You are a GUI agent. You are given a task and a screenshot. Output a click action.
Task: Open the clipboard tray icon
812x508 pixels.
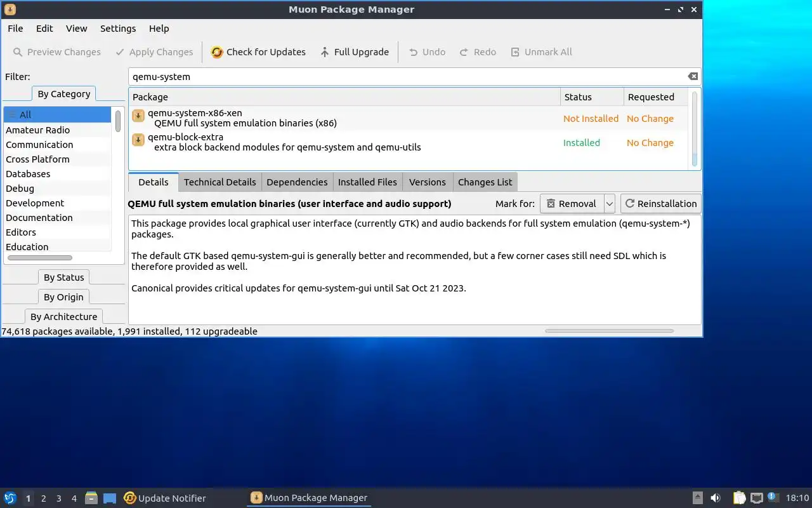(x=739, y=498)
